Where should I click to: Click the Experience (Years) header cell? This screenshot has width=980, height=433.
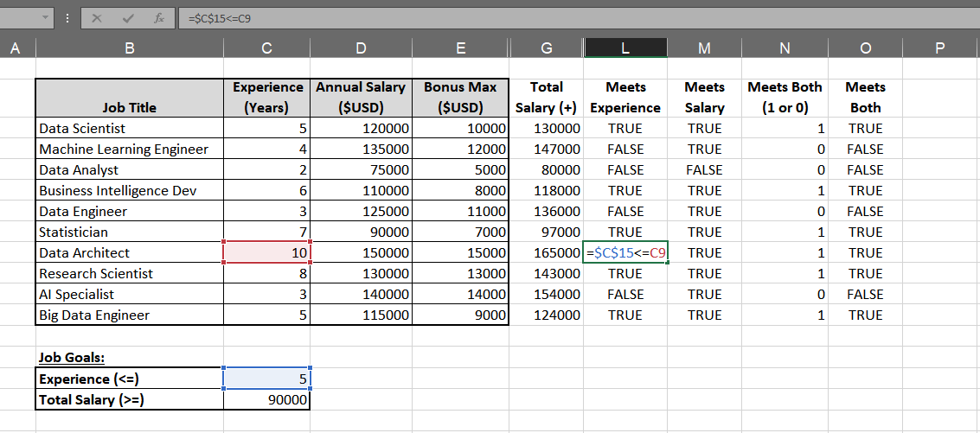[267, 99]
